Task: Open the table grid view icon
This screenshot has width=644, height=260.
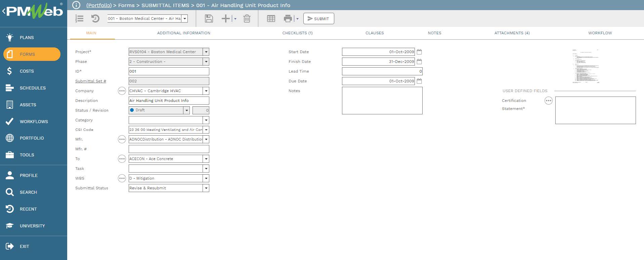Action: click(271, 18)
